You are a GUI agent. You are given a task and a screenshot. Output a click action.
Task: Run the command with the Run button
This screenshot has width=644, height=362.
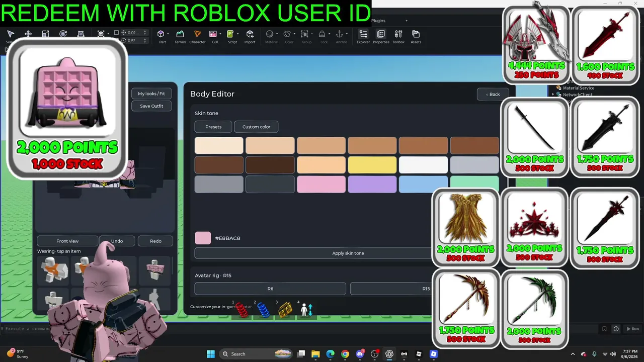tap(632, 329)
